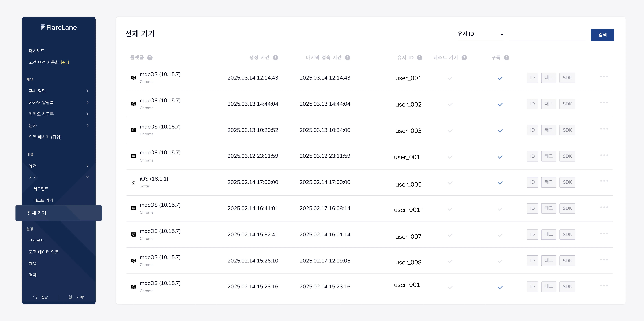Click the macOS platform icon in user_007 row
The image size is (644, 321).
[133, 235]
